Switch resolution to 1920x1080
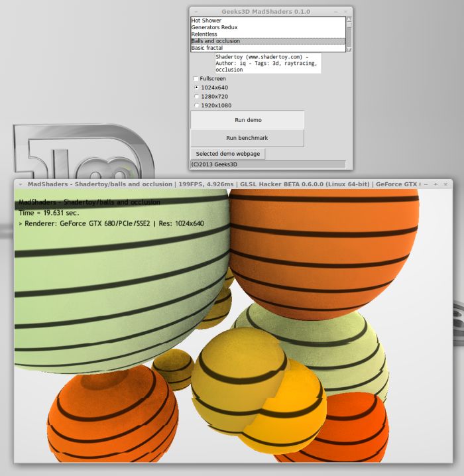 click(x=197, y=105)
